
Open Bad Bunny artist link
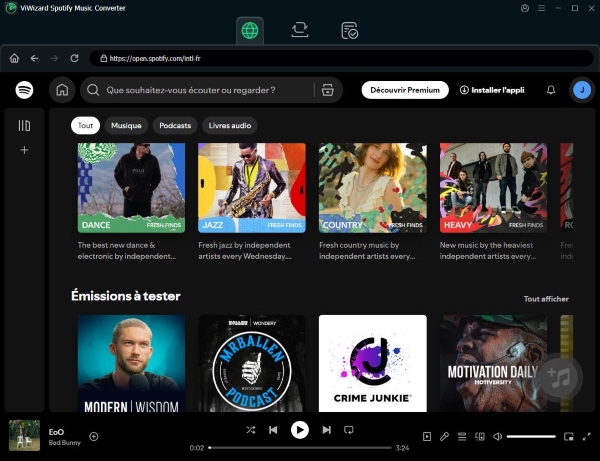65,443
